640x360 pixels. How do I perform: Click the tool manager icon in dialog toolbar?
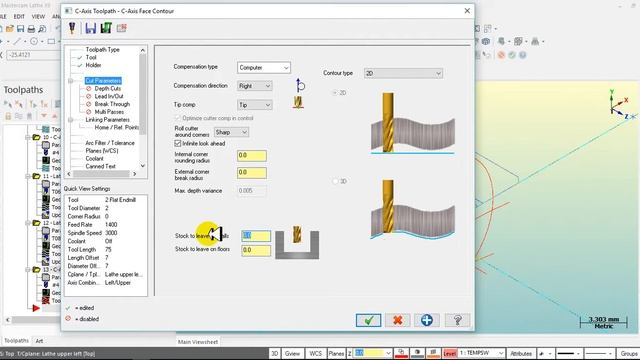72,28
